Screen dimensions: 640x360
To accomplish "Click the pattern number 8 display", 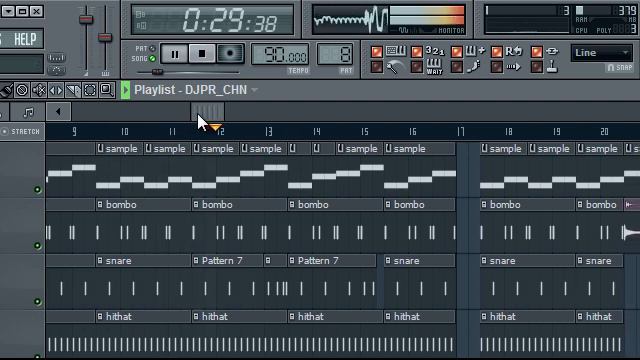I will click(x=335, y=54).
